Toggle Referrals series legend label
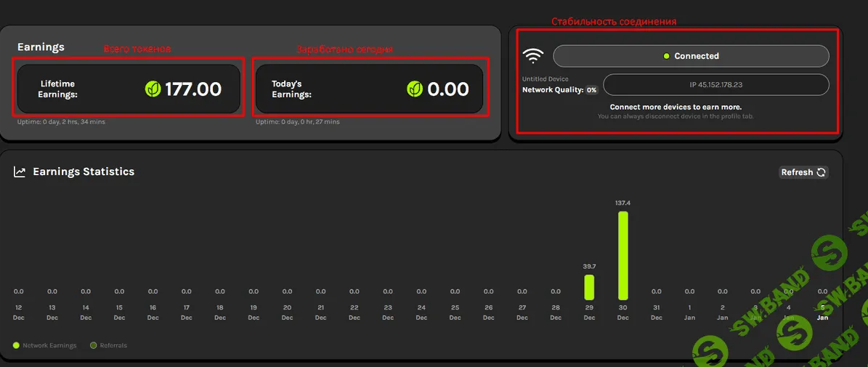The image size is (868, 367). [113, 345]
